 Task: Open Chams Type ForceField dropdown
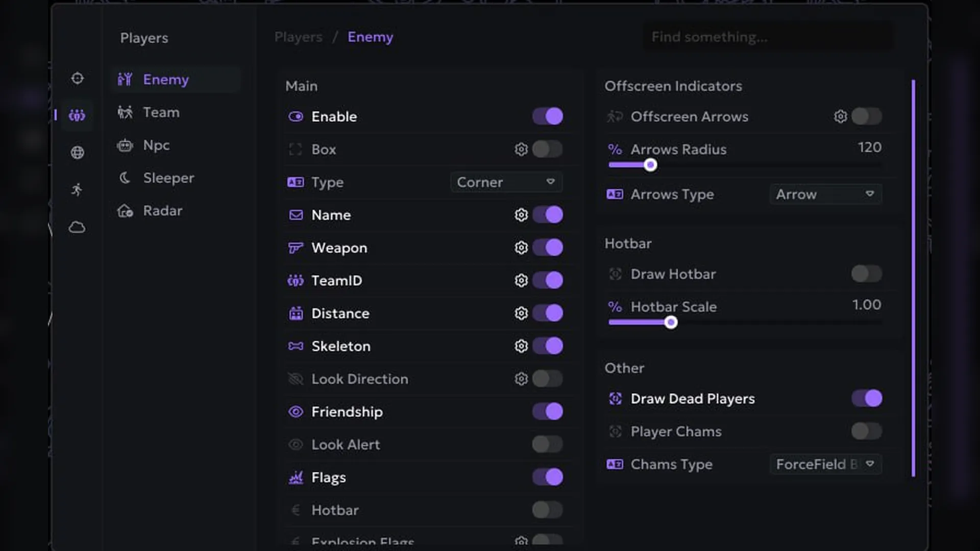tap(825, 464)
